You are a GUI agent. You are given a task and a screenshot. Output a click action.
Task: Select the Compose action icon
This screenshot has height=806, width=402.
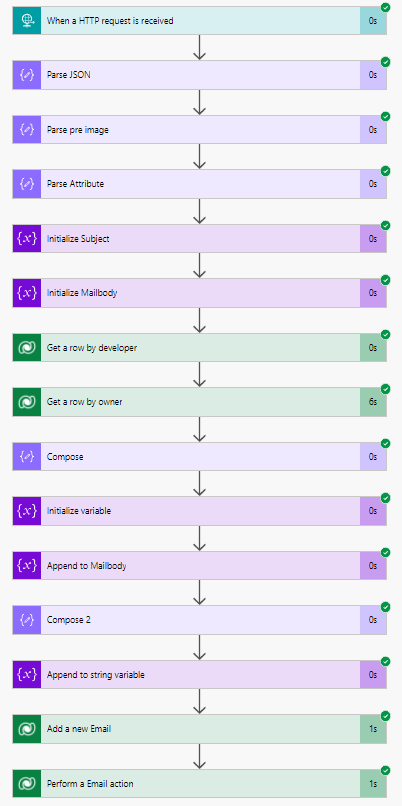click(x=27, y=456)
